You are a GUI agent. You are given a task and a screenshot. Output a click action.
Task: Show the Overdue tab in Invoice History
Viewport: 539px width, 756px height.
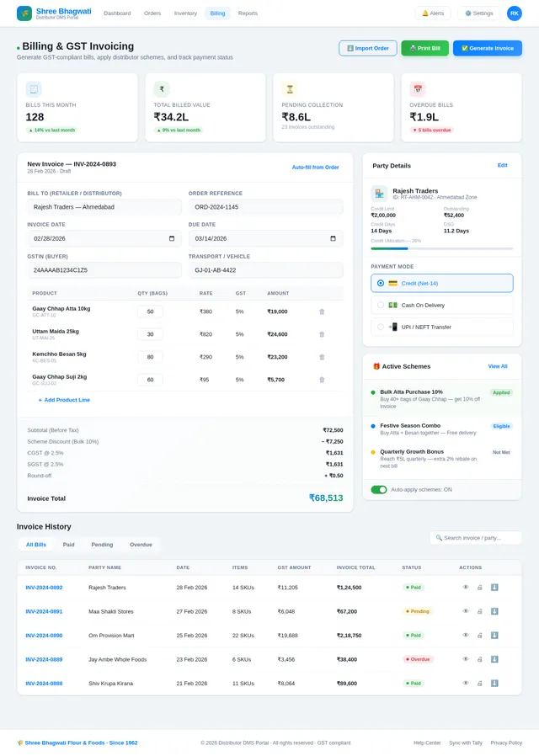(x=141, y=545)
